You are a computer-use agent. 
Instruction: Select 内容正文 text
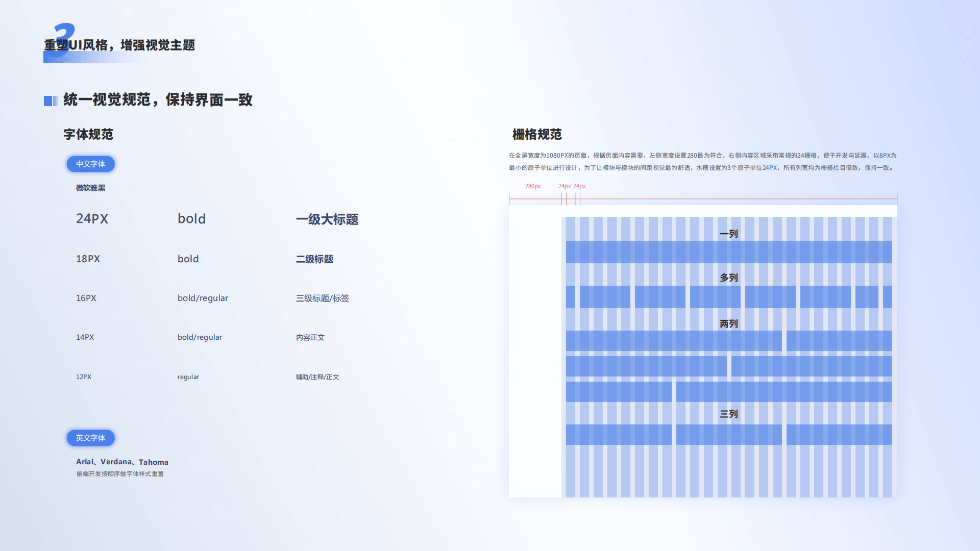click(x=310, y=337)
